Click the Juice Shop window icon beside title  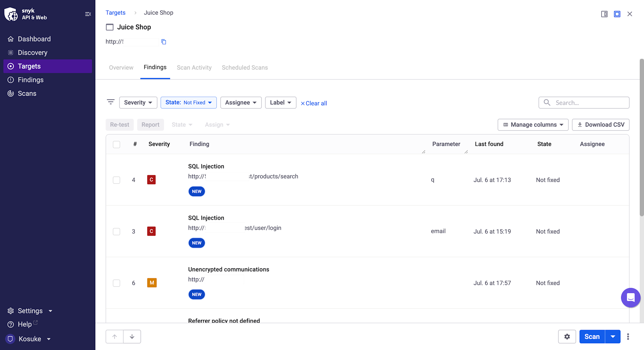[110, 27]
